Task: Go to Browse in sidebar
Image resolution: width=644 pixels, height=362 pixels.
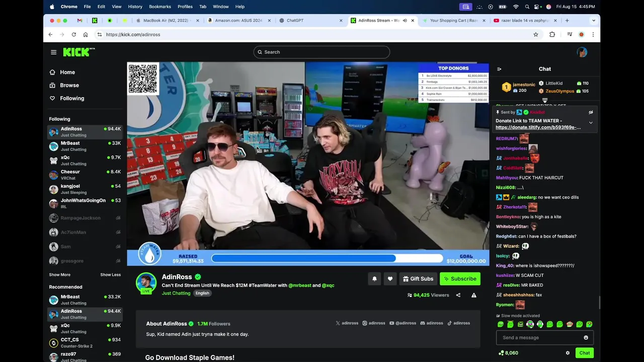Action: (x=69, y=85)
